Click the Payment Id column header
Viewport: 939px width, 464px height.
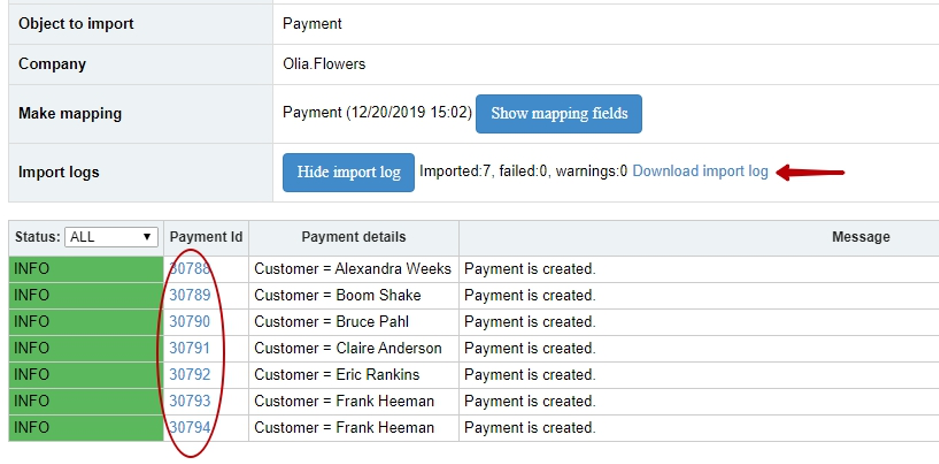coord(206,237)
